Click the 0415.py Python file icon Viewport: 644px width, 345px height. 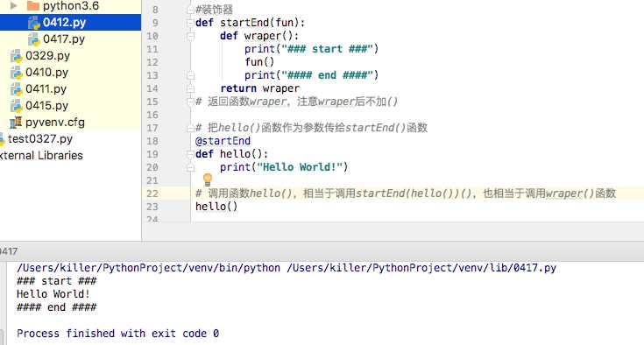[x=16, y=106]
